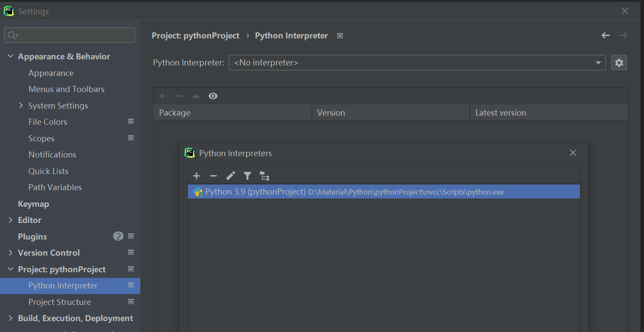
Task: Select Scopes in the settings tree
Action: (41, 138)
